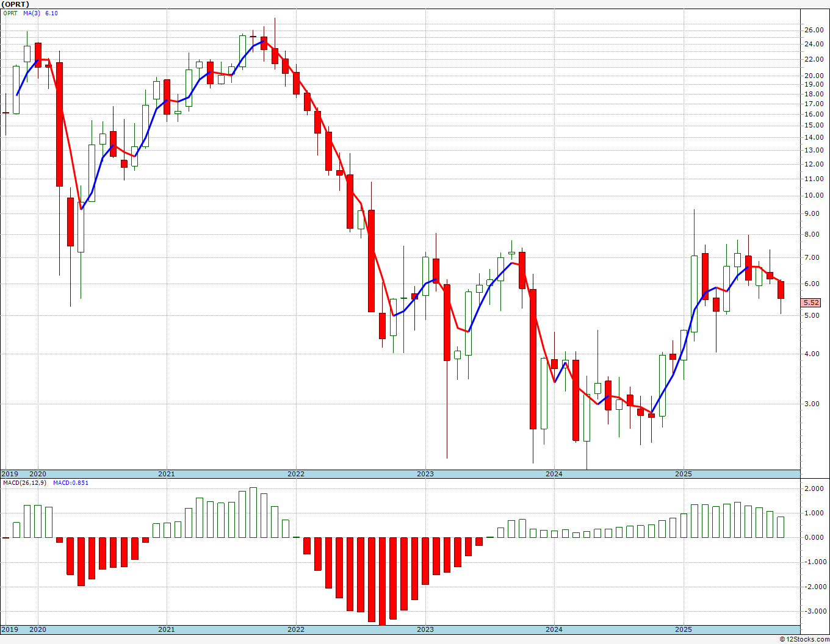Select the MACD:0.851 value readout
Image resolution: width=830 pixels, height=644 pixels.
pos(71,483)
